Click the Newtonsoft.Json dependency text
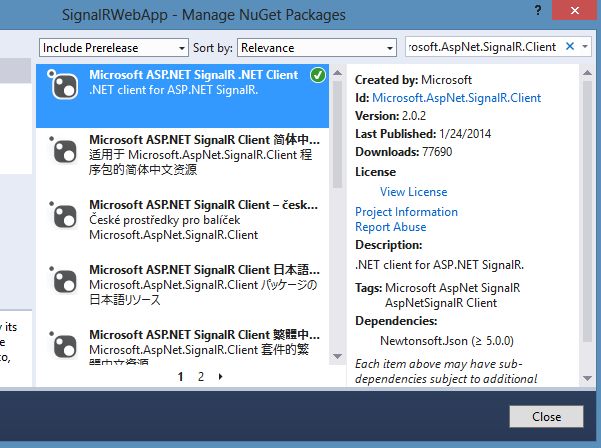The width and height of the screenshot is (601, 448). tap(447, 341)
